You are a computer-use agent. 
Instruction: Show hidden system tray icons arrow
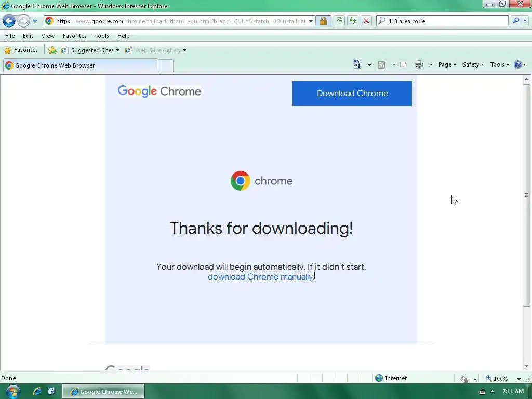pos(493,392)
